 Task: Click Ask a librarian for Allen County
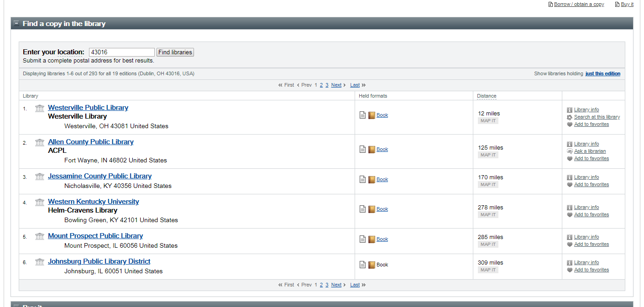[590, 151]
